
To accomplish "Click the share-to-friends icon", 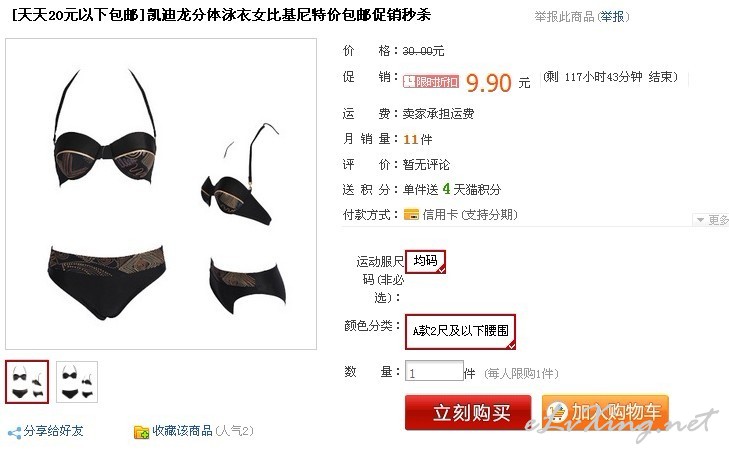I will click(x=14, y=433).
